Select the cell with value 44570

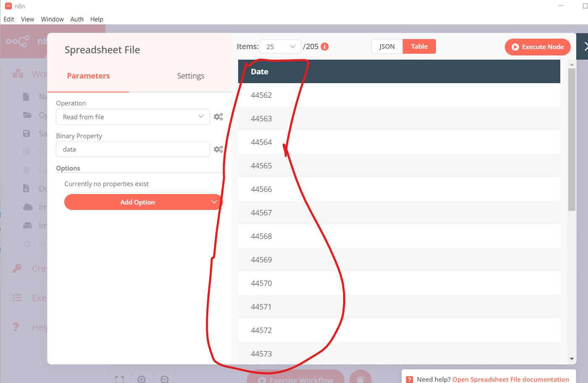(399, 283)
